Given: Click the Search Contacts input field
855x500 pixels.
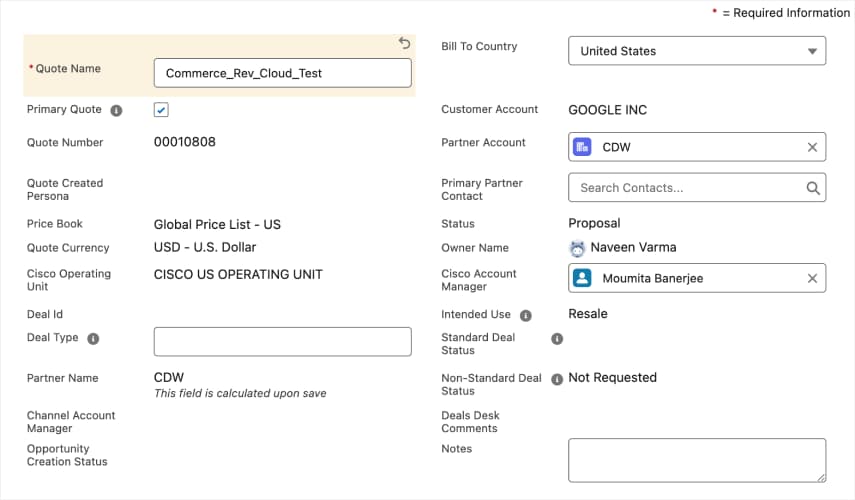Looking at the screenshot, I should (697, 188).
